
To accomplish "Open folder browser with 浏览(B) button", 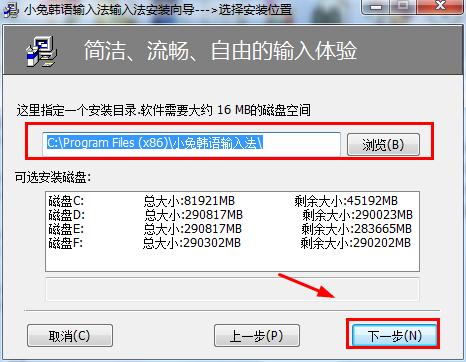I will (x=383, y=144).
